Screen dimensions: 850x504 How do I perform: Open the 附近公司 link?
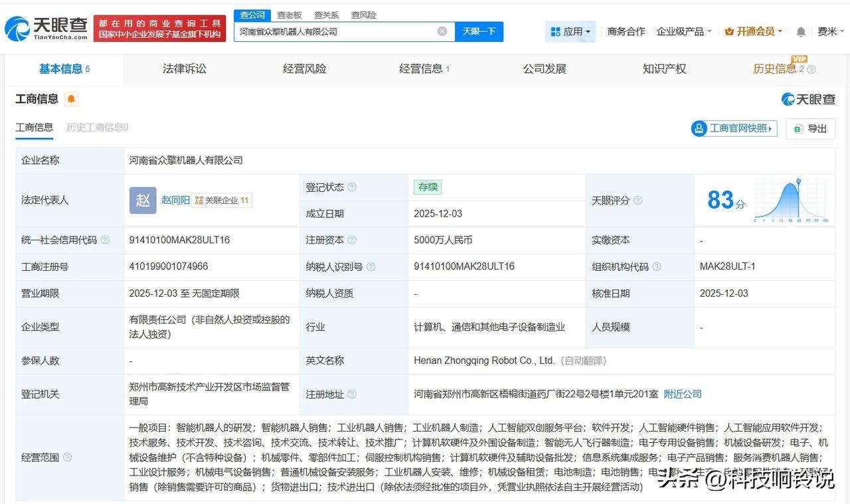683,394
